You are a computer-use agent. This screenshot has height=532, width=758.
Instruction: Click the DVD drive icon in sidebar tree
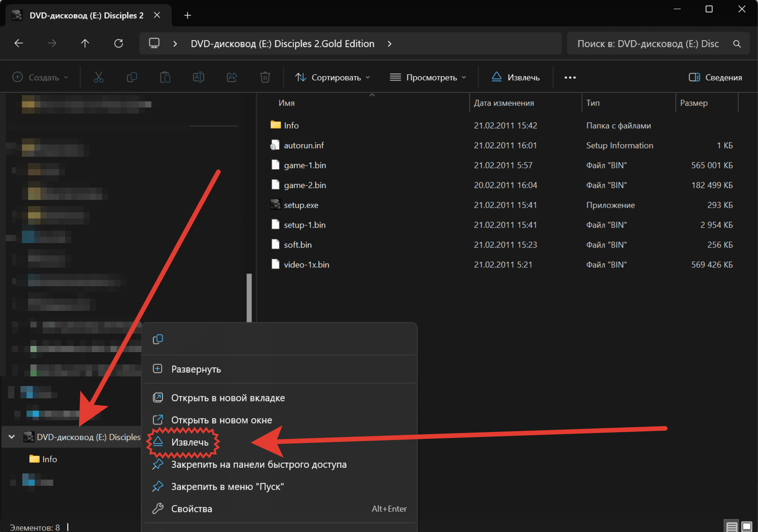[29, 437]
